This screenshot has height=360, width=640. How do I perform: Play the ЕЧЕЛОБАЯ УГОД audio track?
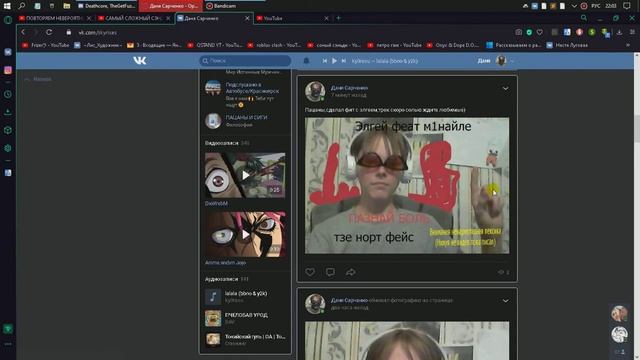point(245,318)
